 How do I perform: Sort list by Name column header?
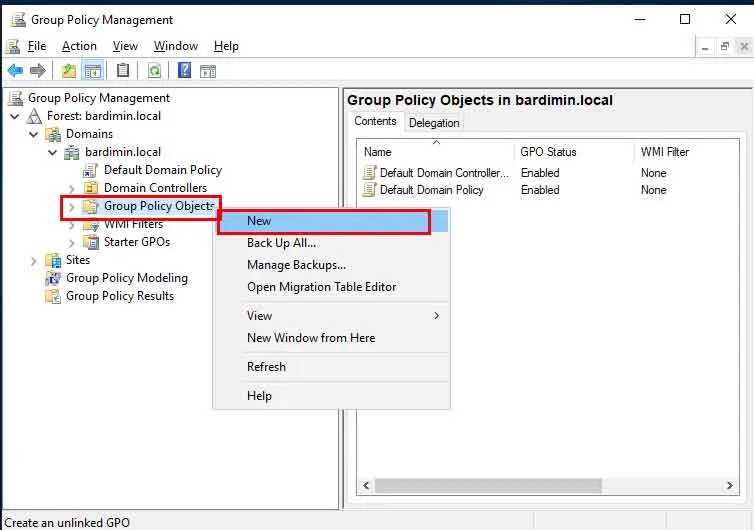pos(437,152)
